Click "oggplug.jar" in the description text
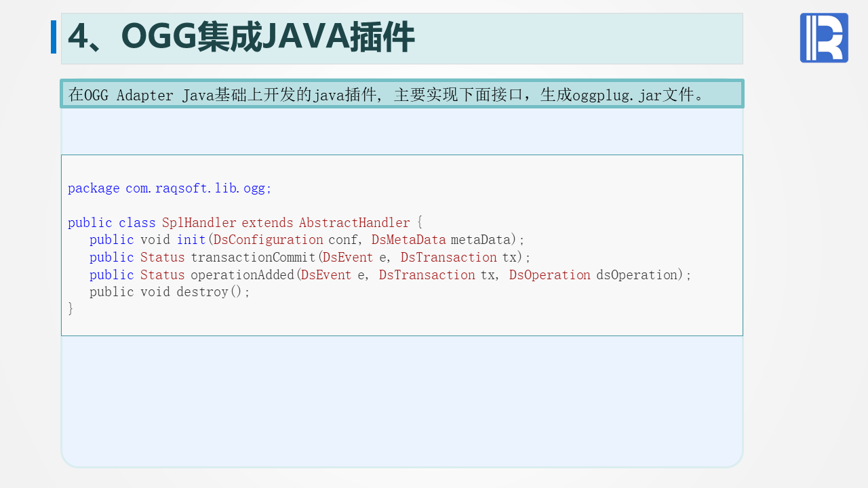 [x=616, y=95]
